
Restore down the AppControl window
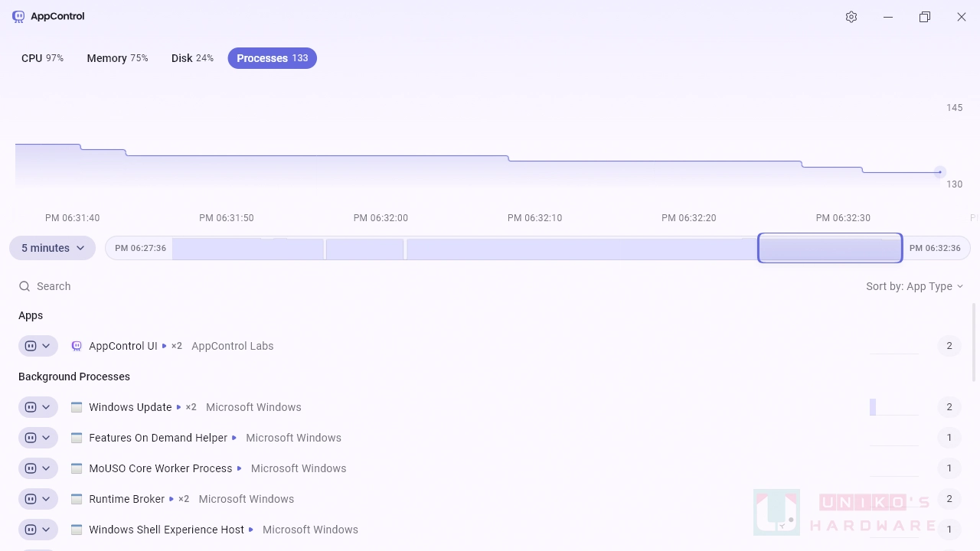[x=925, y=17]
